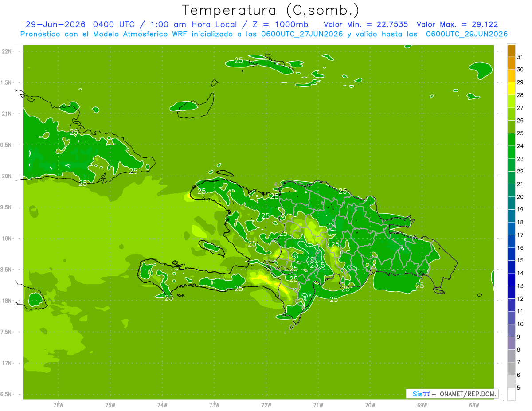
Task: Click the '6.5N' latitude tick label
Action: click(6, 395)
